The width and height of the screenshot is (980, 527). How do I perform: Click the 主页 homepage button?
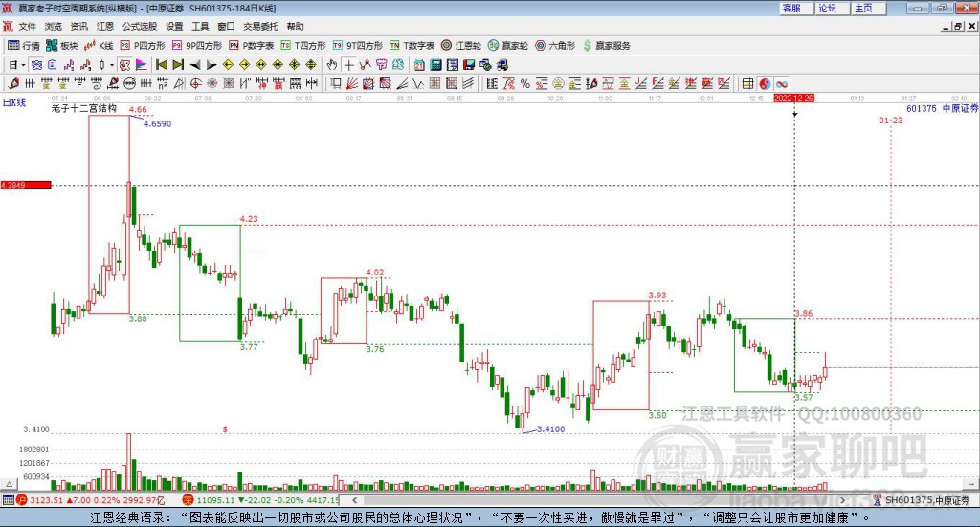coord(869,8)
